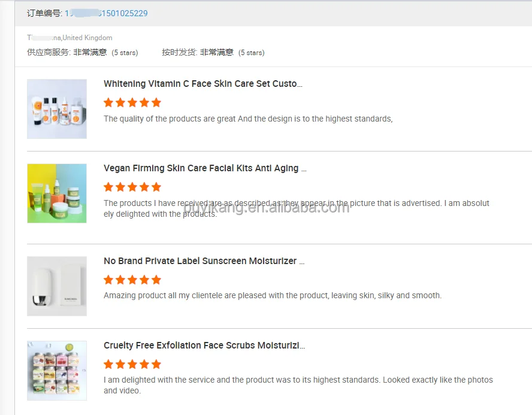Open No Brand Sunscreen Moisturizer thumbnail
The height and width of the screenshot is (415, 532).
(x=57, y=286)
